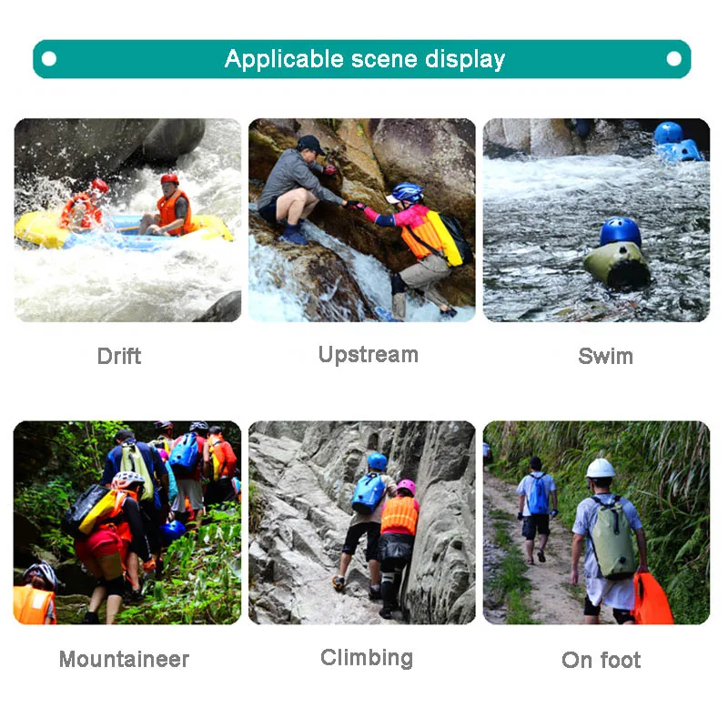Screen dimensions: 728x728
Task: Click the blue helmet floating in river
Action: click(x=621, y=232)
